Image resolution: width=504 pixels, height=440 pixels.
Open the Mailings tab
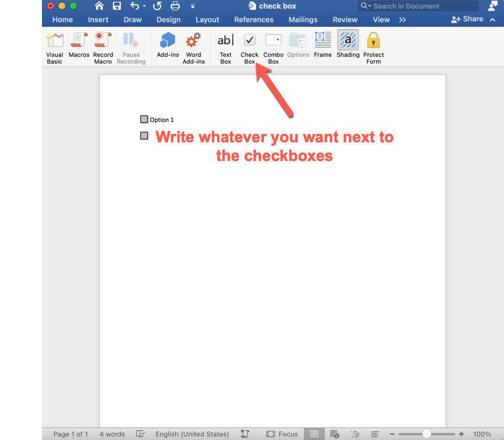[303, 20]
